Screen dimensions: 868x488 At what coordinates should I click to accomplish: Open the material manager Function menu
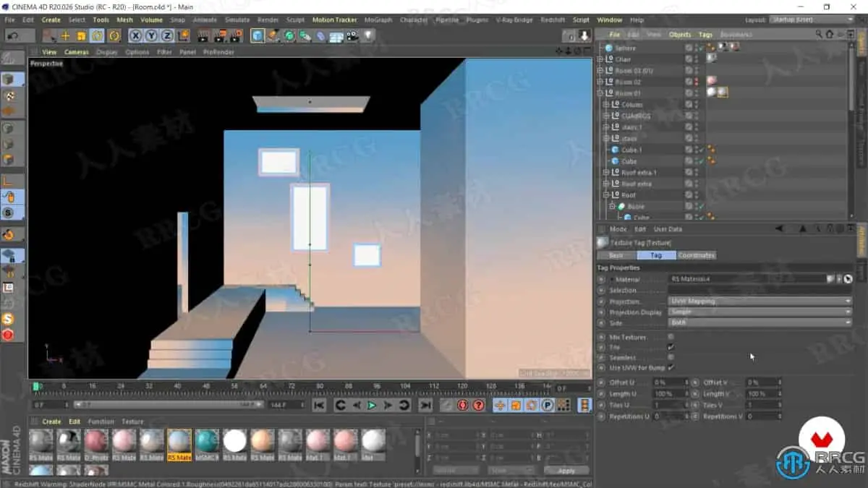point(101,421)
